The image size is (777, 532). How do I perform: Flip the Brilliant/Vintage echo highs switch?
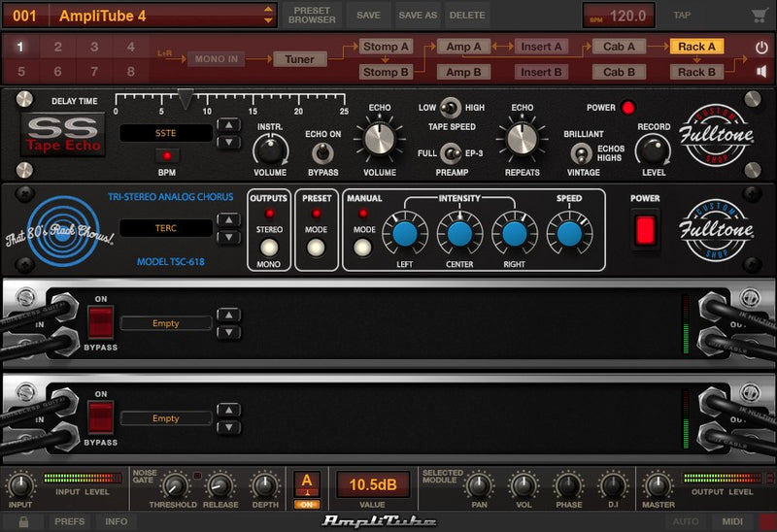582,152
